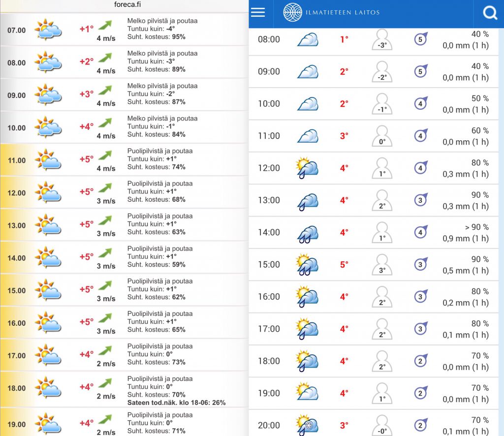Click the wind speed circle 2 at 18:00
Viewport: 504px width, 436px height.
(x=421, y=361)
